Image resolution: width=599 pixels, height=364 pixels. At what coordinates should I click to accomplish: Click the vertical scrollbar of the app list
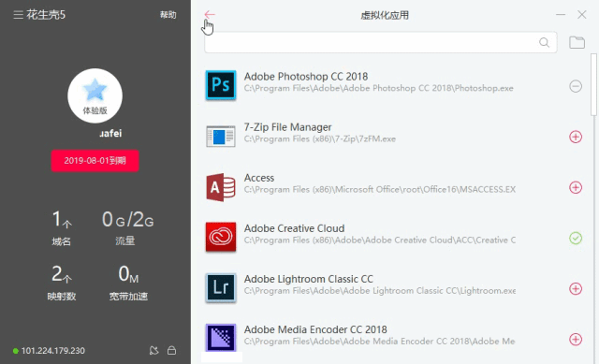point(593,84)
